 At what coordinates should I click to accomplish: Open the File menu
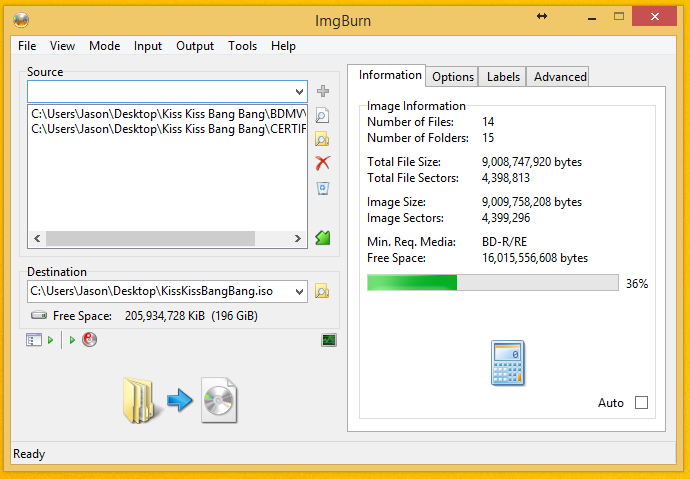[x=27, y=46]
